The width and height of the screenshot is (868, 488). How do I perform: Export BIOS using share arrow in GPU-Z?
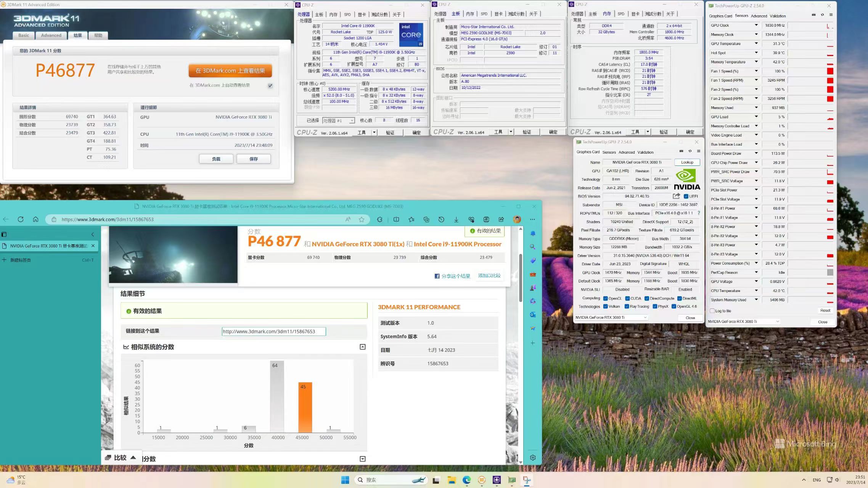click(676, 196)
